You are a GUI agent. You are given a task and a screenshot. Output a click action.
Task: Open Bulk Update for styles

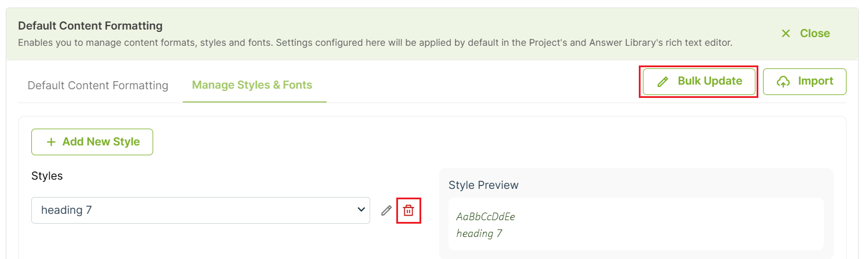coord(699,82)
